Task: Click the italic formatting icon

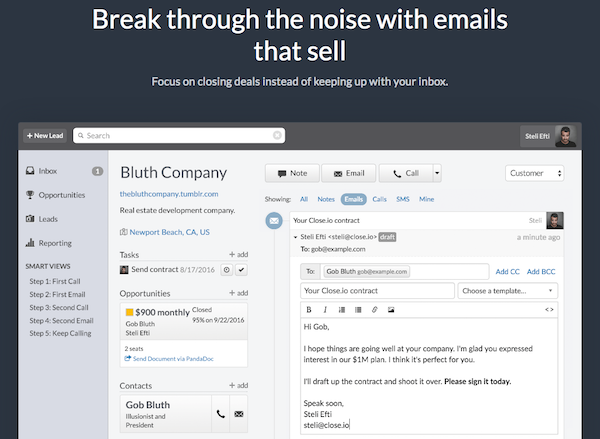Action: point(325,310)
